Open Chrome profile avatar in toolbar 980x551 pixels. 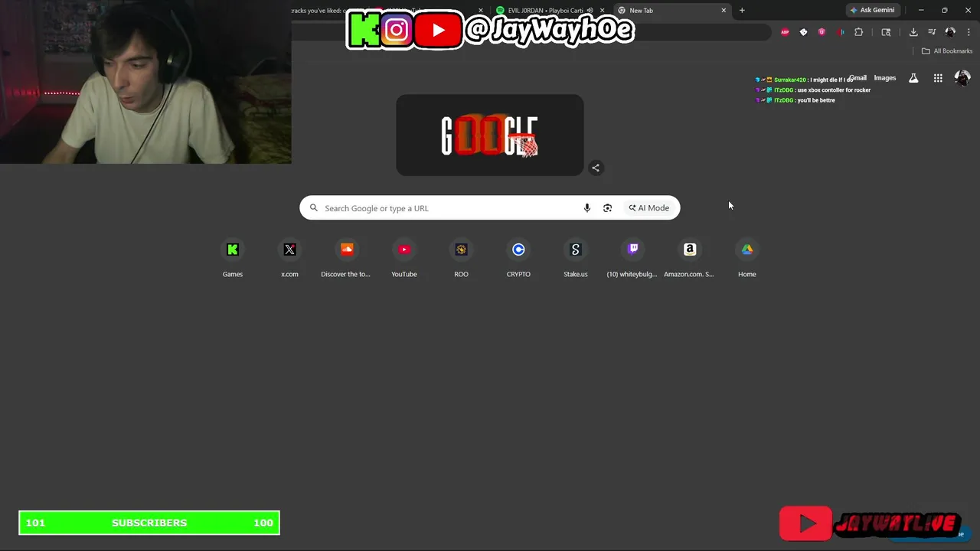click(x=950, y=32)
